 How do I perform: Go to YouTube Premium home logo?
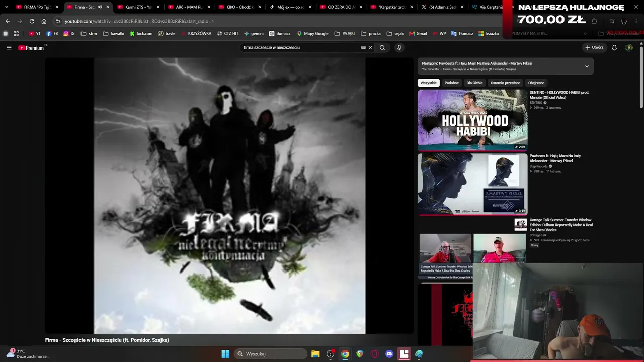click(x=31, y=48)
